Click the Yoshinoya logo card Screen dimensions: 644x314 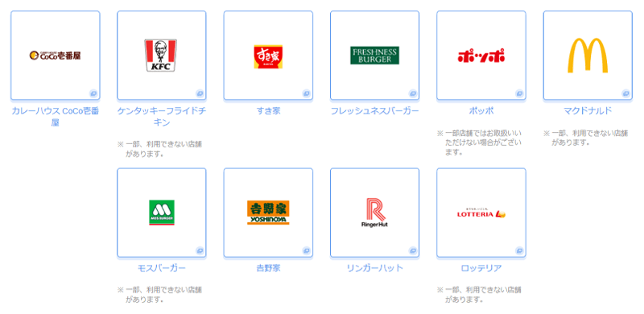268,213
